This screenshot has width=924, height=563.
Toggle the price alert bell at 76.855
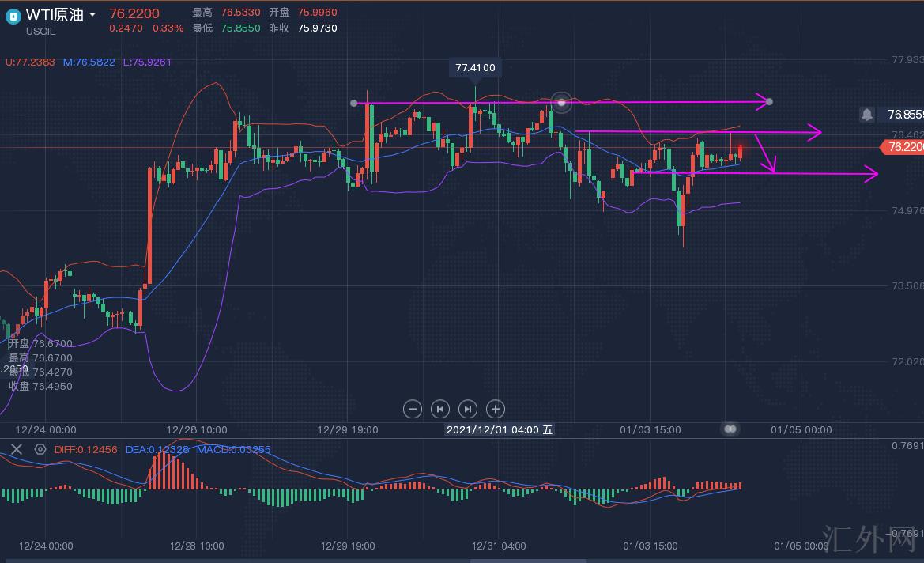(x=867, y=115)
